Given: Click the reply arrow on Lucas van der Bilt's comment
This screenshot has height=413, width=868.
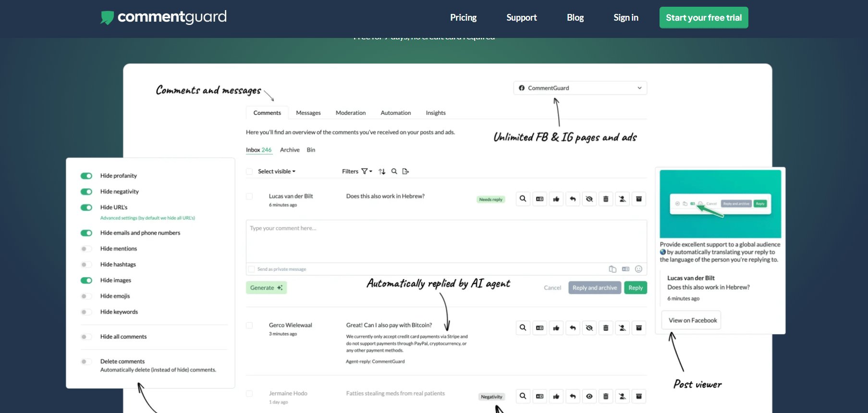Looking at the screenshot, I should click(x=573, y=199).
